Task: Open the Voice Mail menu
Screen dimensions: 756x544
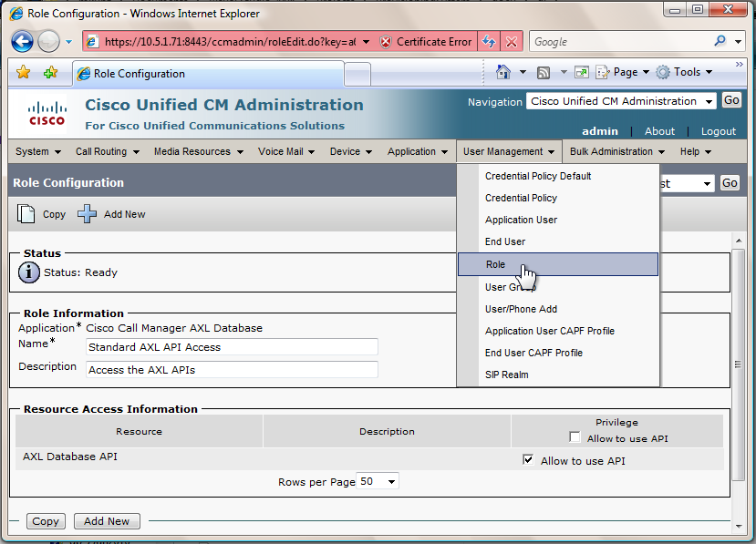Action: point(286,152)
